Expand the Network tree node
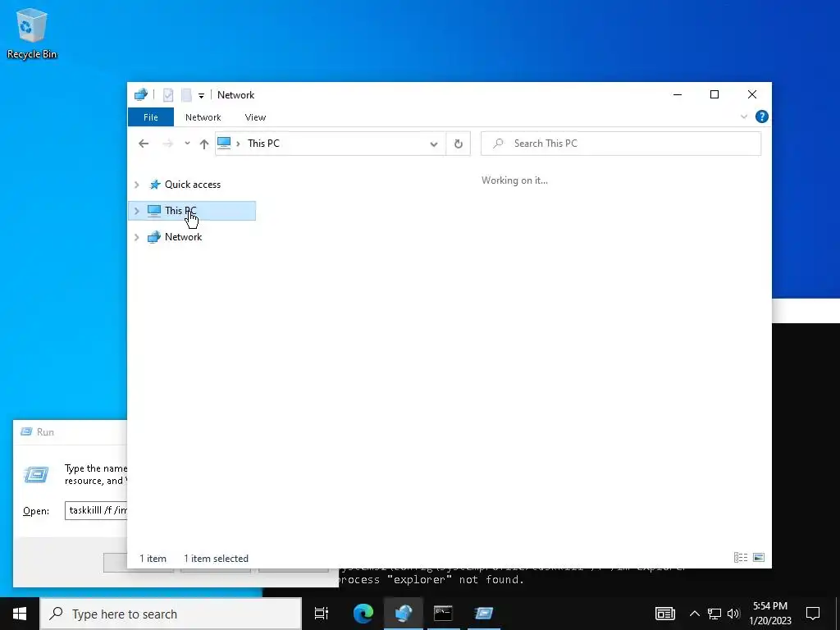840x630 pixels. [137, 237]
